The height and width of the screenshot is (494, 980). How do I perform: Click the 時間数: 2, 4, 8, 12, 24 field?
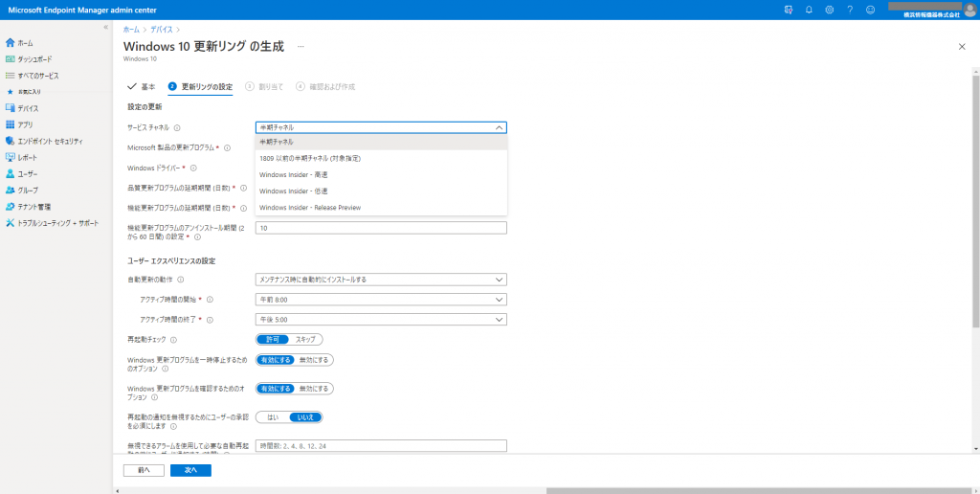pyautogui.click(x=381, y=446)
